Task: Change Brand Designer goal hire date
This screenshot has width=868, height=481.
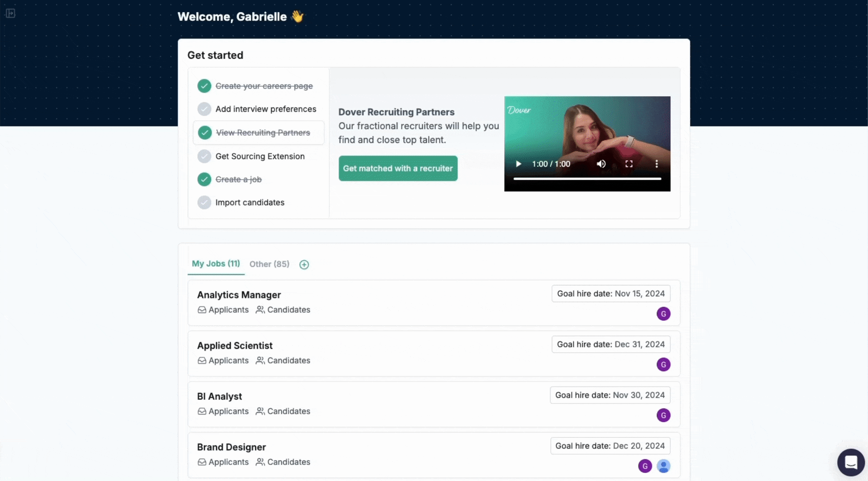Action: 610,446
